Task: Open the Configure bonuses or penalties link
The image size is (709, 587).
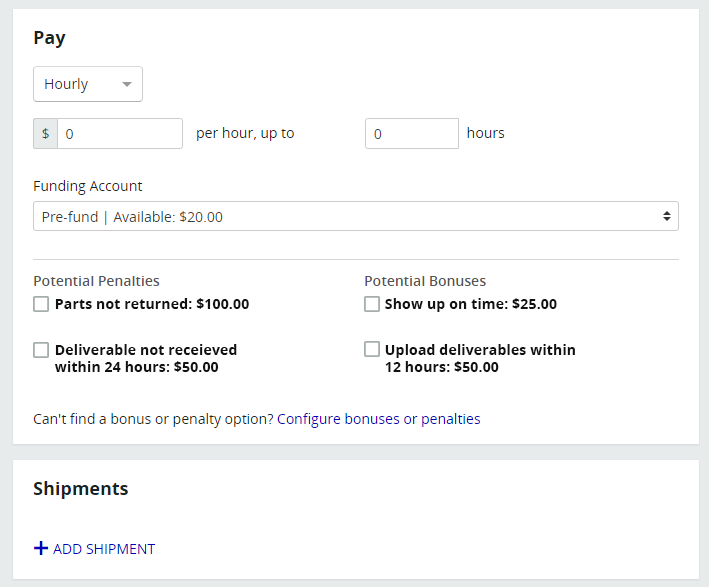Action: pyautogui.click(x=378, y=419)
